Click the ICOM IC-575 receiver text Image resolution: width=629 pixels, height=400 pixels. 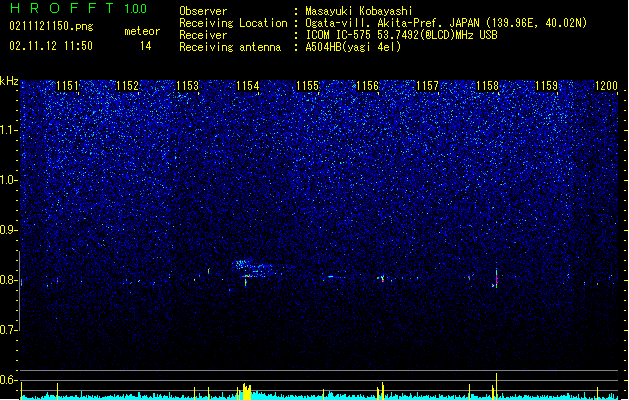click(401, 35)
